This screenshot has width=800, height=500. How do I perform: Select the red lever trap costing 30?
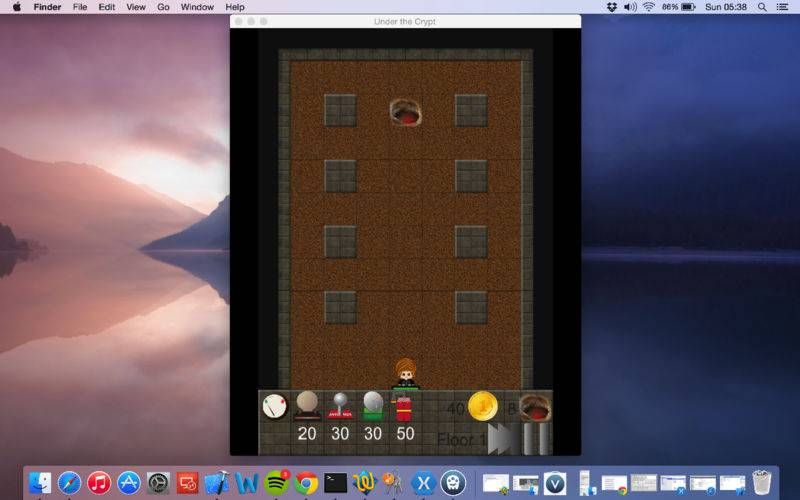click(340, 405)
